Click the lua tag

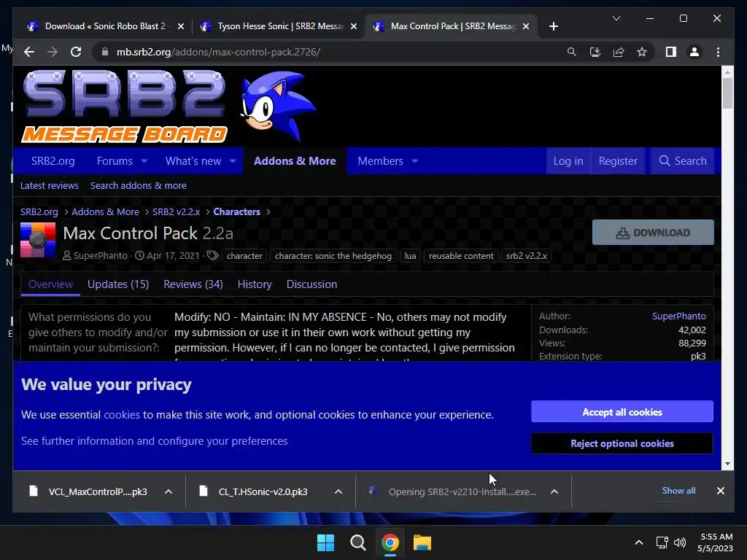[x=410, y=256]
